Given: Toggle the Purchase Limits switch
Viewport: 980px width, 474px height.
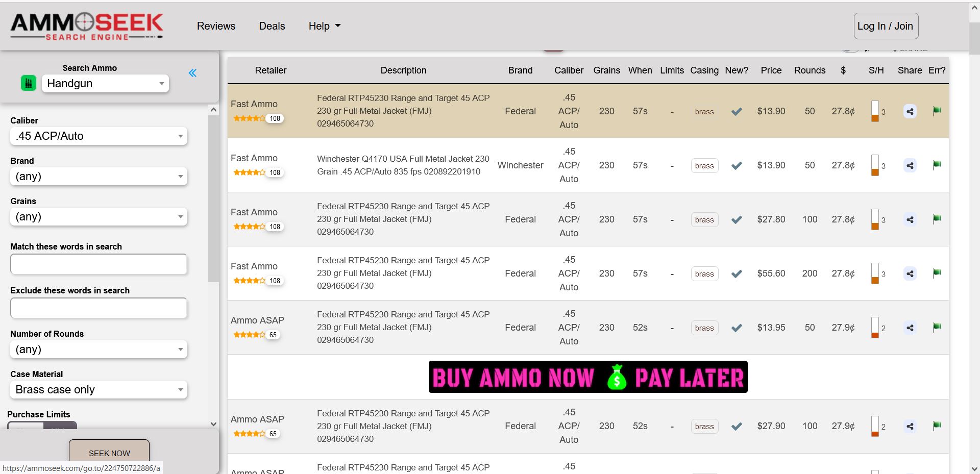Looking at the screenshot, I should (x=42, y=426).
